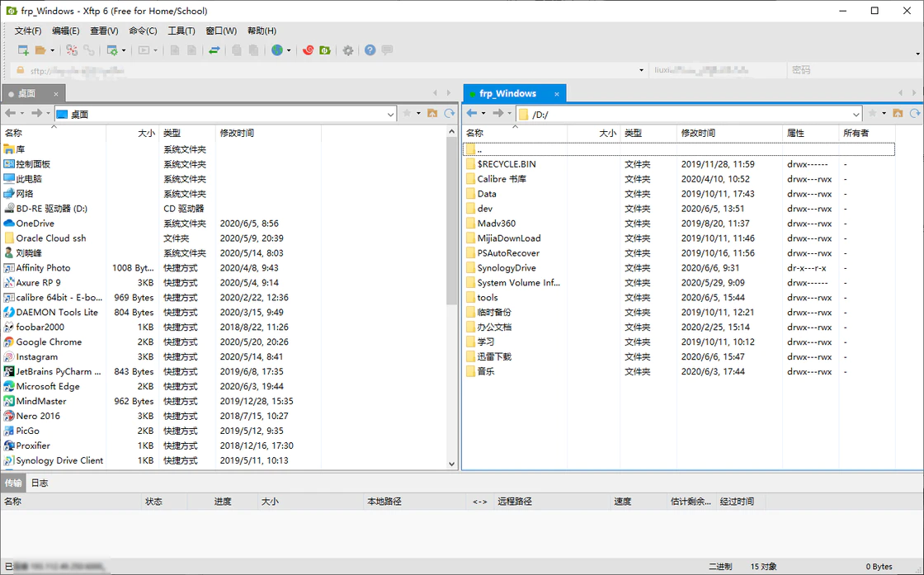
Task: Open a new session with the toolbar icon
Action: coord(23,49)
